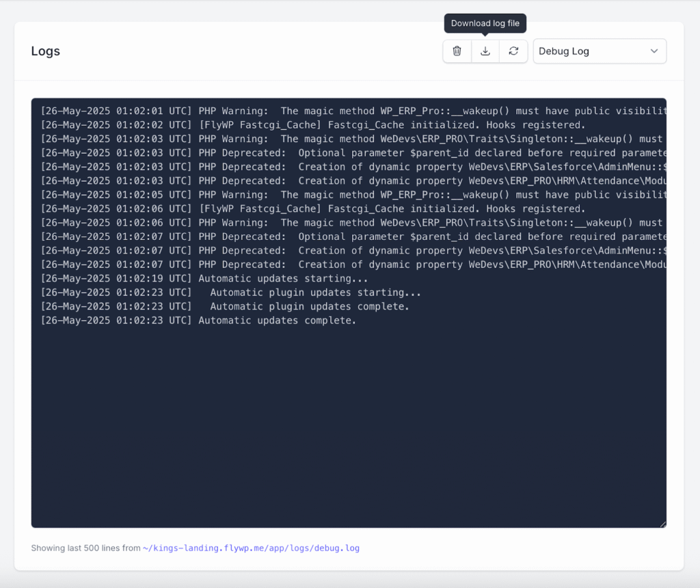Grab the log box resize handle corner
Image resolution: width=700 pixels, height=588 pixels.
[663, 524]
